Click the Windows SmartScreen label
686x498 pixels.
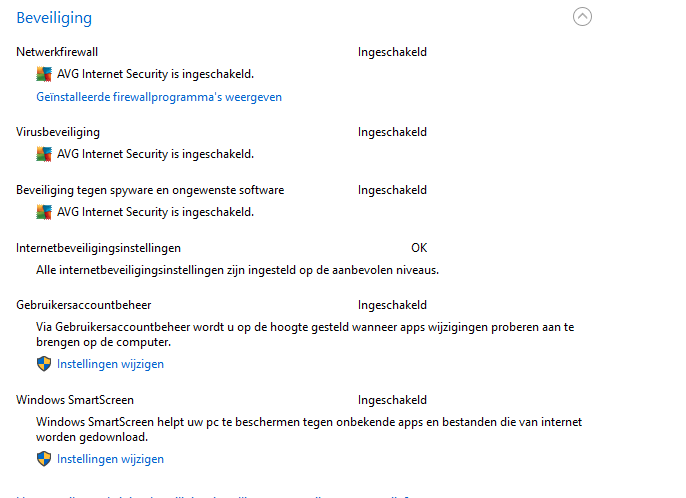pyautogui.click(x=75, y=400)
